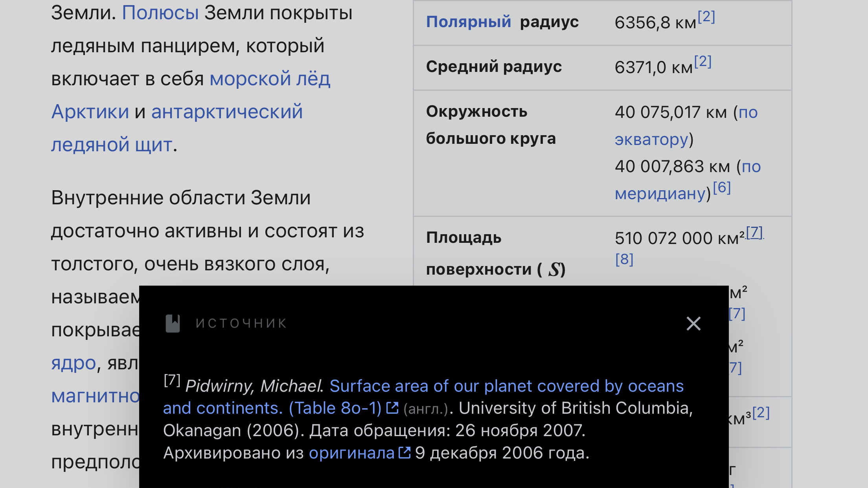Click reference [2] next to 6356,8 км

(706, 17)
